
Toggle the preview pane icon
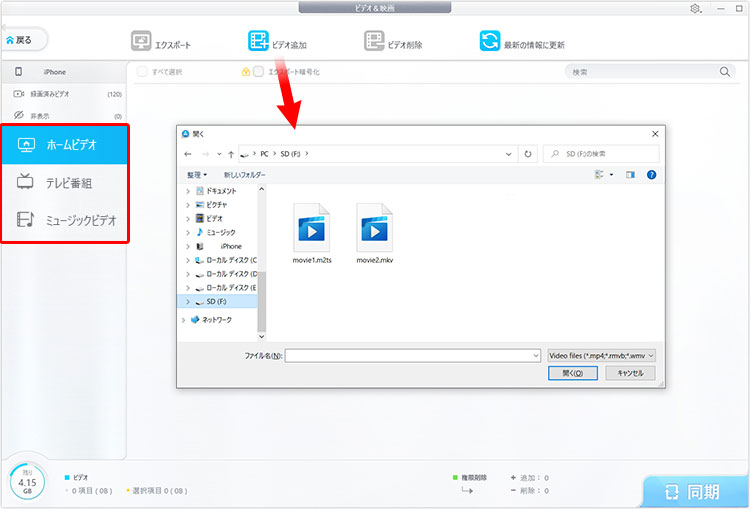[630, 175]
